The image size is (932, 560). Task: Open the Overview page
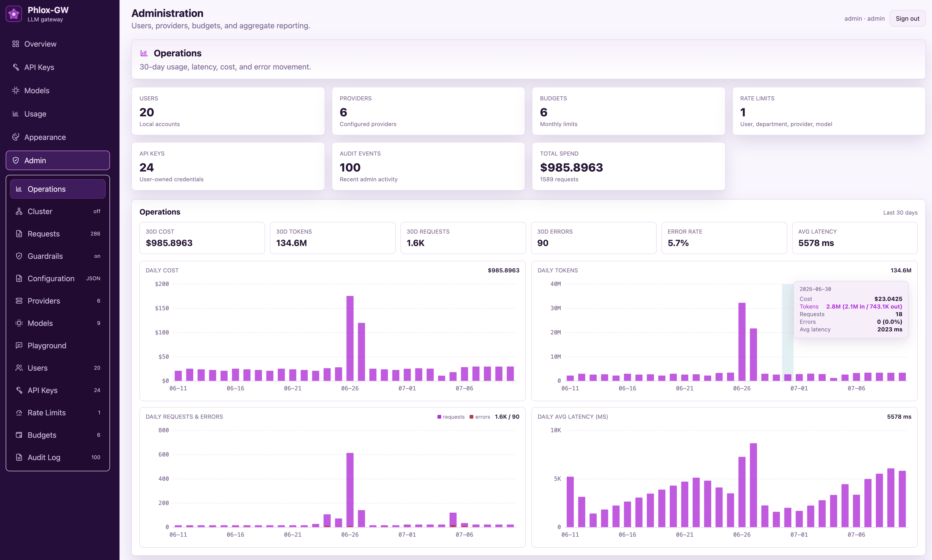tap(58, 44)
